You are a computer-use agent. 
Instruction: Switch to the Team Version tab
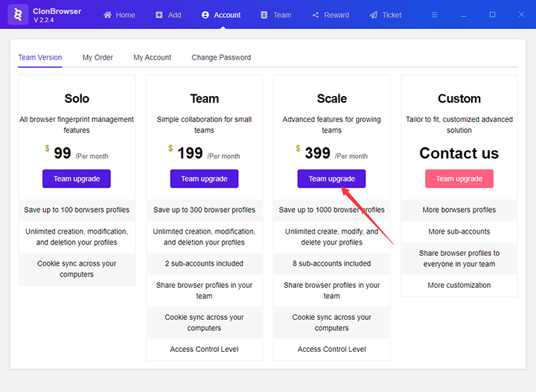click(x=40, y=57)
